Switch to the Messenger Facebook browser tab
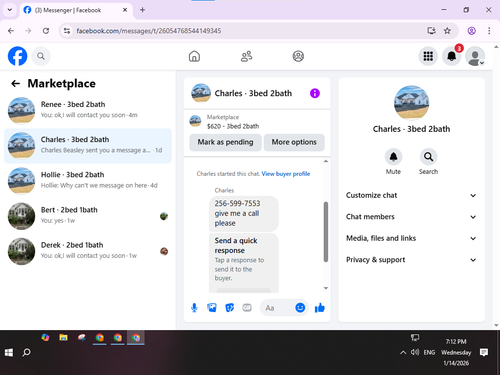The image size is (500, 375). [x=76, y=10]
